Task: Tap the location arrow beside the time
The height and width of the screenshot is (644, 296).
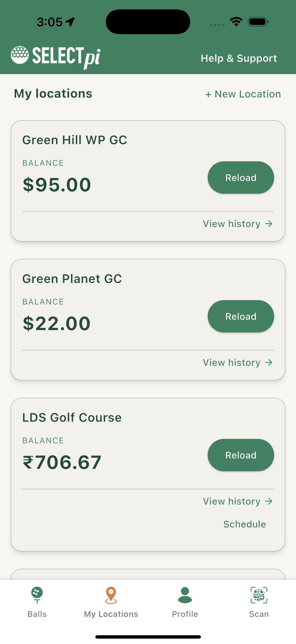Action: tap(70, 22)
